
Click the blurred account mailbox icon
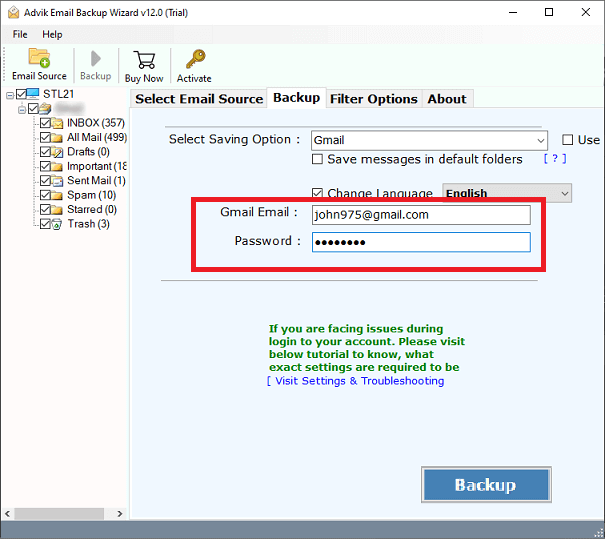point(45,108)
